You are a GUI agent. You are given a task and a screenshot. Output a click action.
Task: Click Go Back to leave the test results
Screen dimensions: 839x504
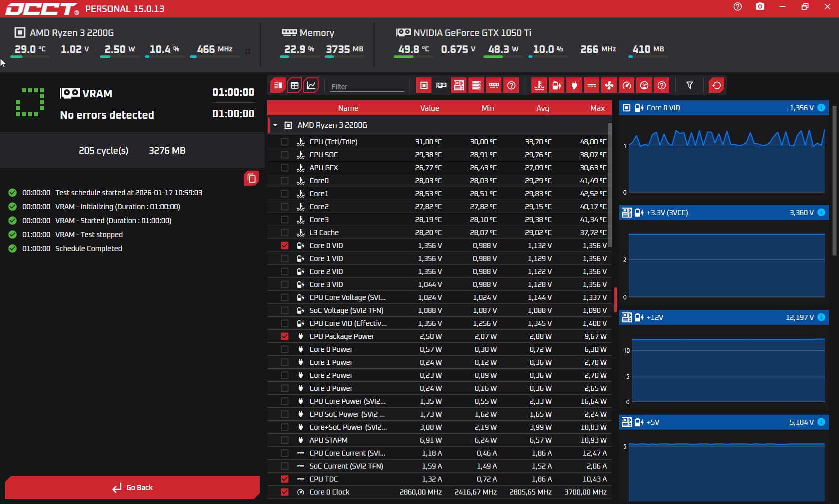point(132,488)
